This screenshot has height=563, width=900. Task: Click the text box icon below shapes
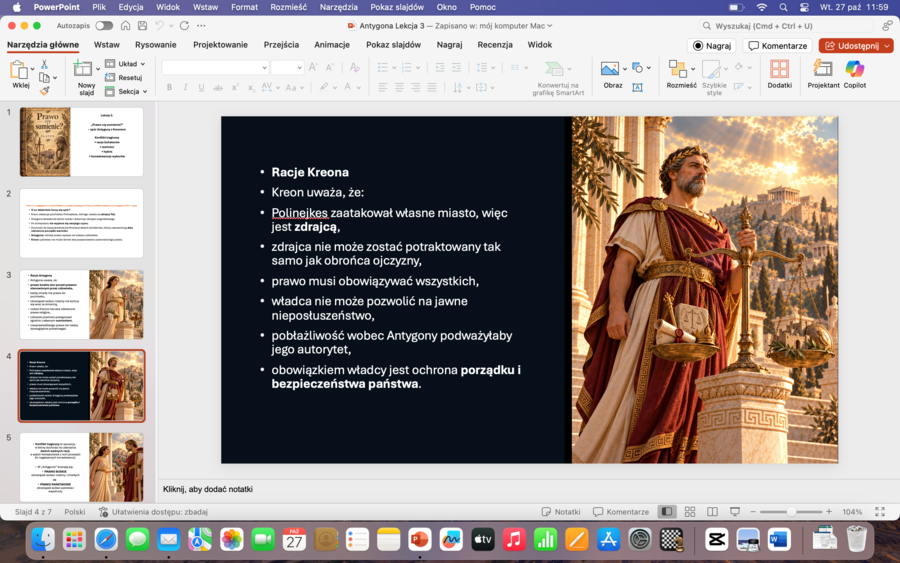pyautogui.click(x=637, y=87)
